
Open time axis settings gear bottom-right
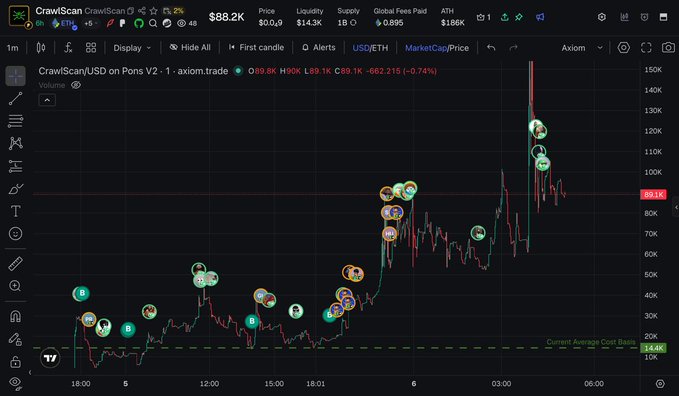[660, 383]
